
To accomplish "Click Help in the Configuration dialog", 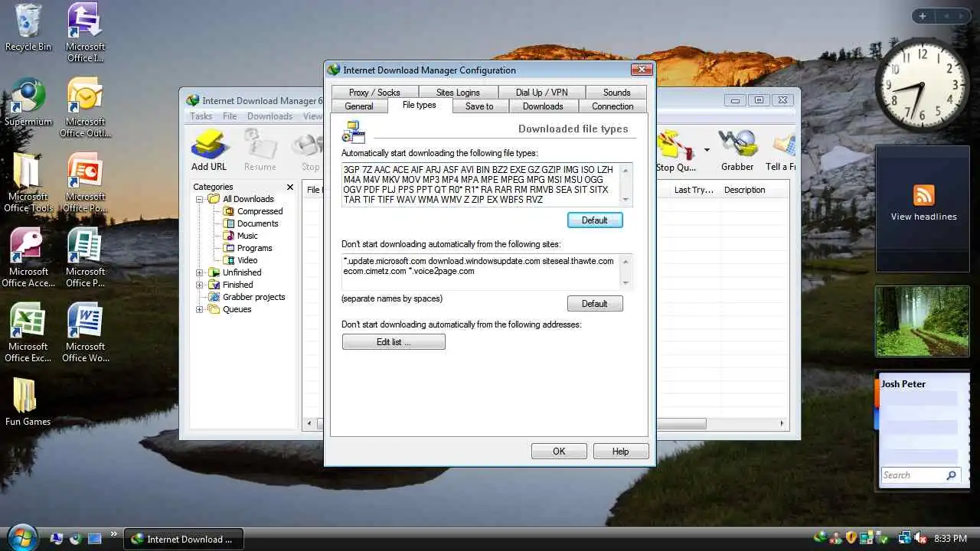I will point(621,452).
